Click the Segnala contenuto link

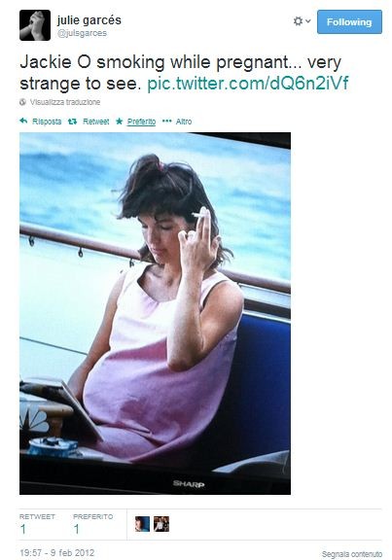tap(351, 554)
